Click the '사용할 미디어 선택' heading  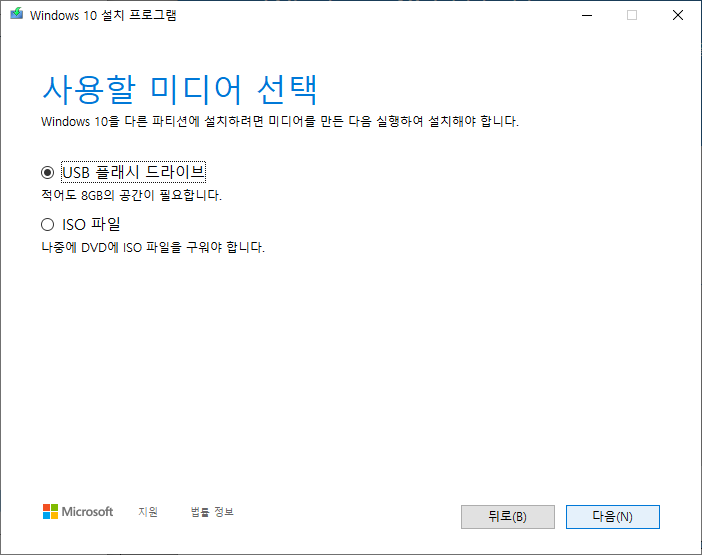180,90
